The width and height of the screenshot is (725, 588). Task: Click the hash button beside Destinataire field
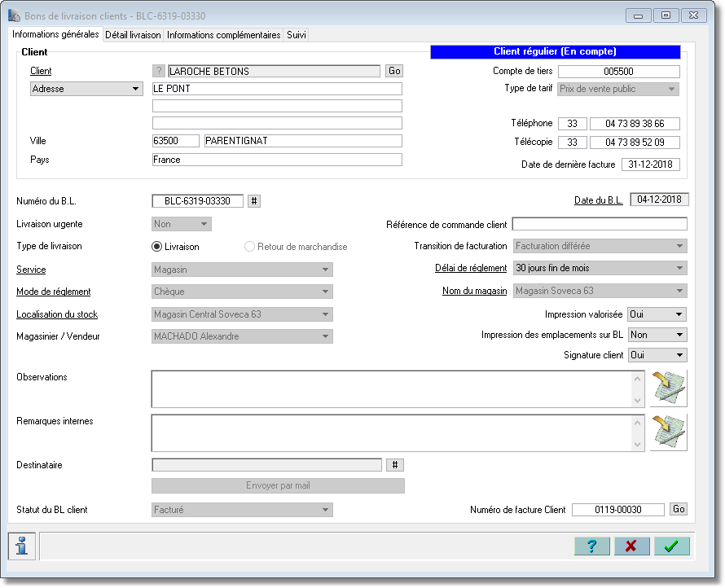tap(395, 465)
